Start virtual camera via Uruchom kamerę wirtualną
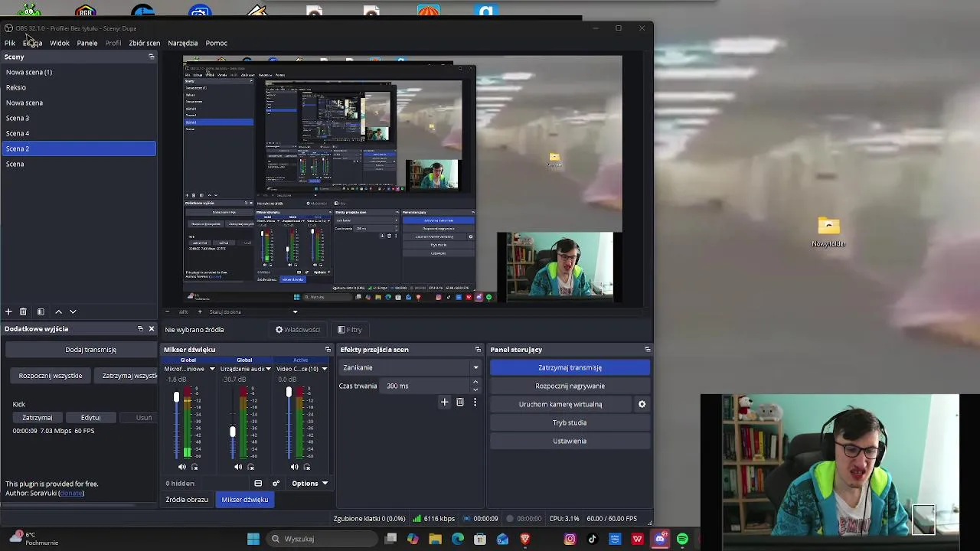 pyautogui.click(x=560, y=404)
